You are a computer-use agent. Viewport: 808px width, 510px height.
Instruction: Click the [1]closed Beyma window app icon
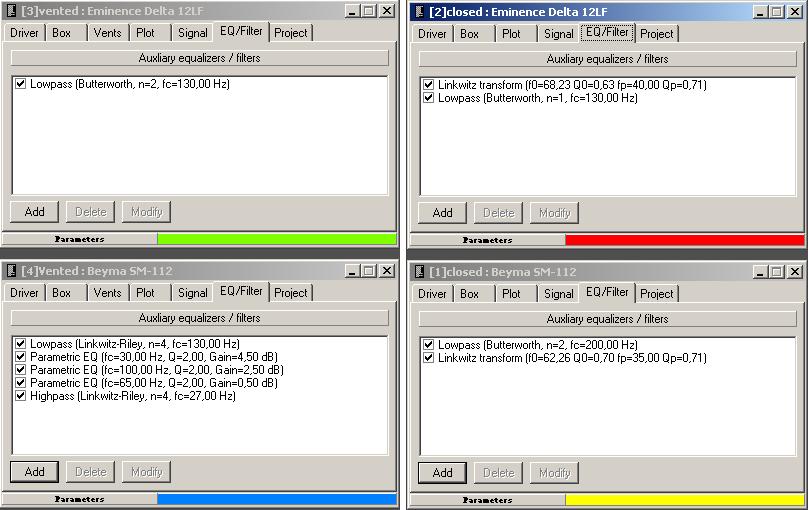pos(419,272)
